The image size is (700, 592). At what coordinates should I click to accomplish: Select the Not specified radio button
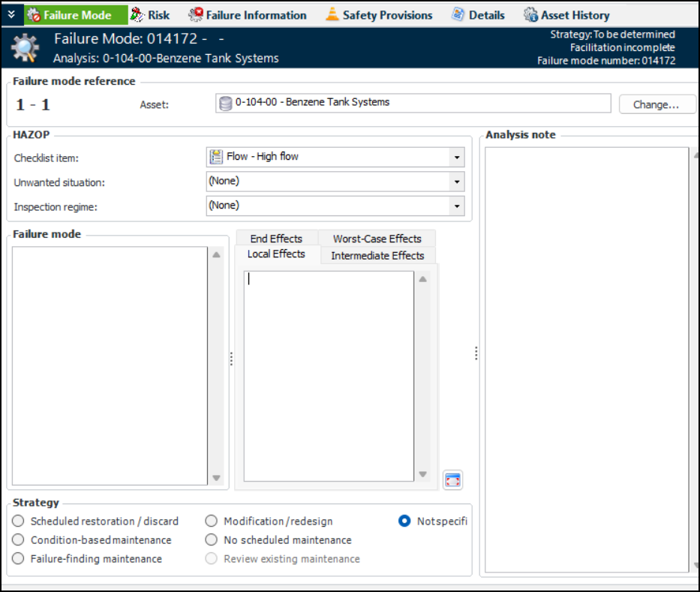[x=404, y=521]
